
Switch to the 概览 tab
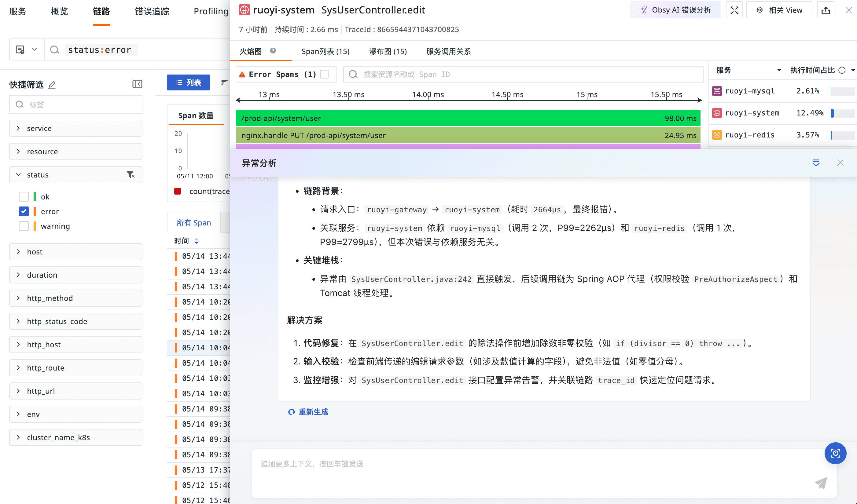point(60,11)
